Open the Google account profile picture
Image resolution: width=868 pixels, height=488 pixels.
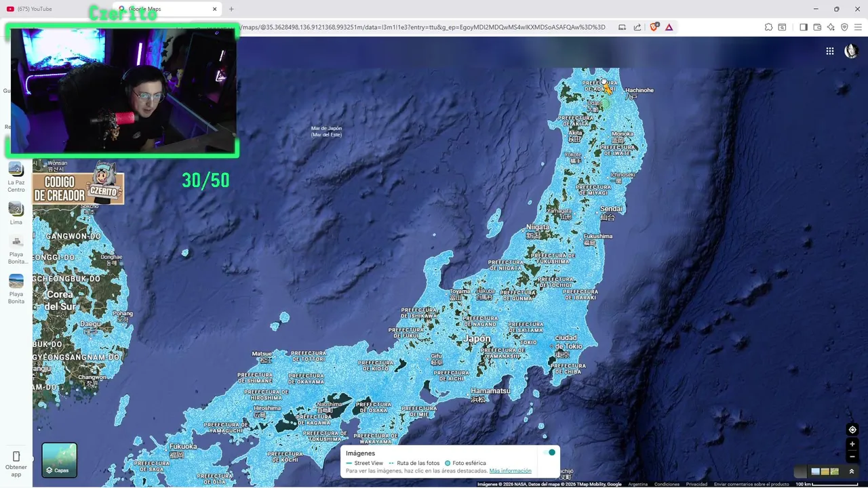pos(851,51)
